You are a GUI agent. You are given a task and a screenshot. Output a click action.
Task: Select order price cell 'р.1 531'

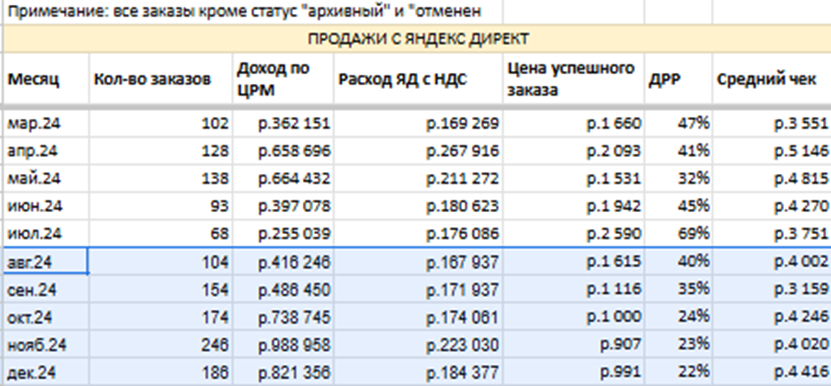pyautogui.click(x=573, y=179)
